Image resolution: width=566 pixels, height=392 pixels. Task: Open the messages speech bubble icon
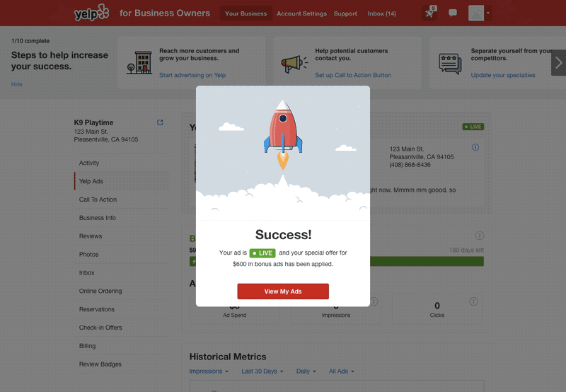click(452, 13)
